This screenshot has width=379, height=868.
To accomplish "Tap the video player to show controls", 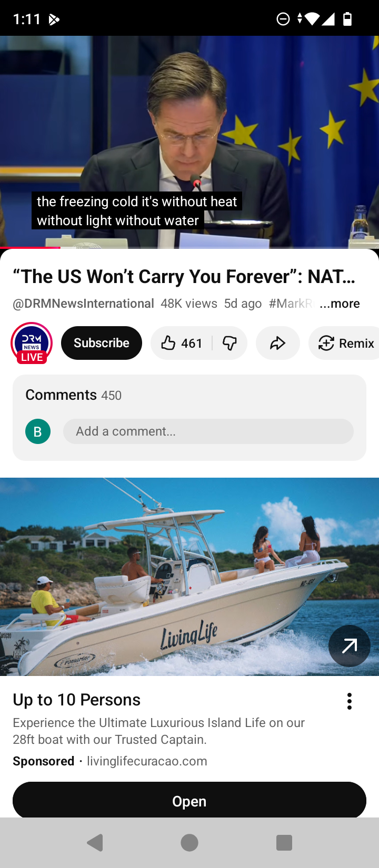I will click(189, 141).
